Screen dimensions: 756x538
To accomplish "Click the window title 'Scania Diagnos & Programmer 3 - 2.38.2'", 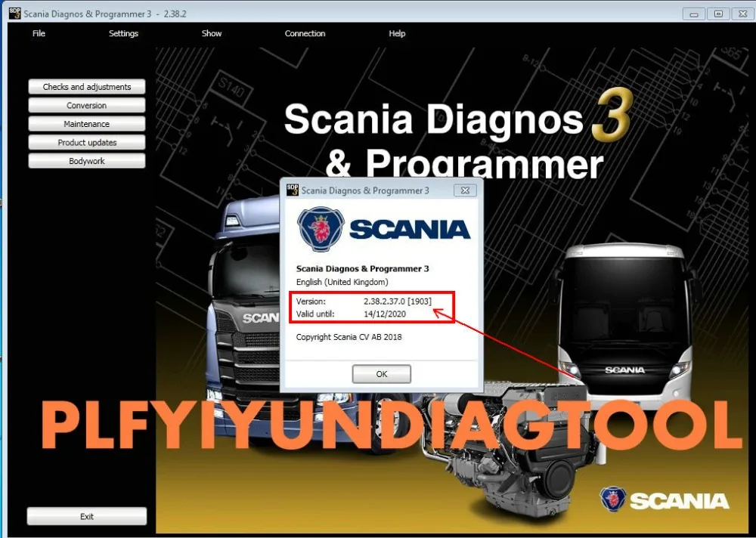I will (x=104, y=14).
